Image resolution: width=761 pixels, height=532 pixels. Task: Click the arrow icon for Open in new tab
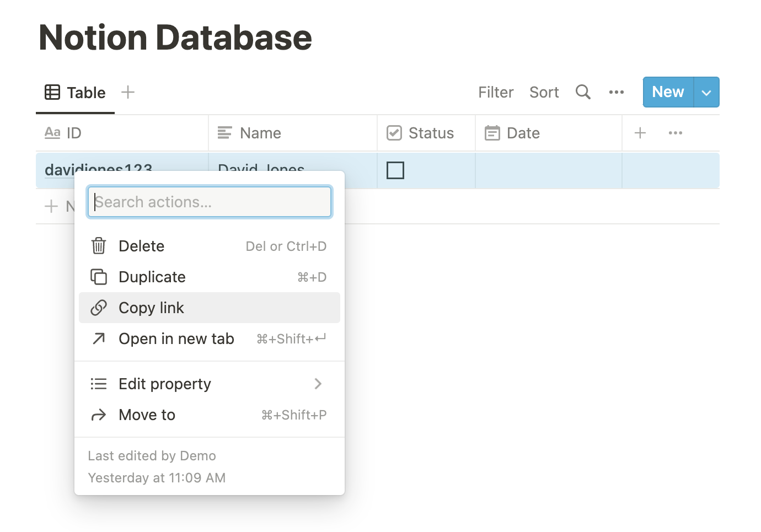[x=99, y=338]
